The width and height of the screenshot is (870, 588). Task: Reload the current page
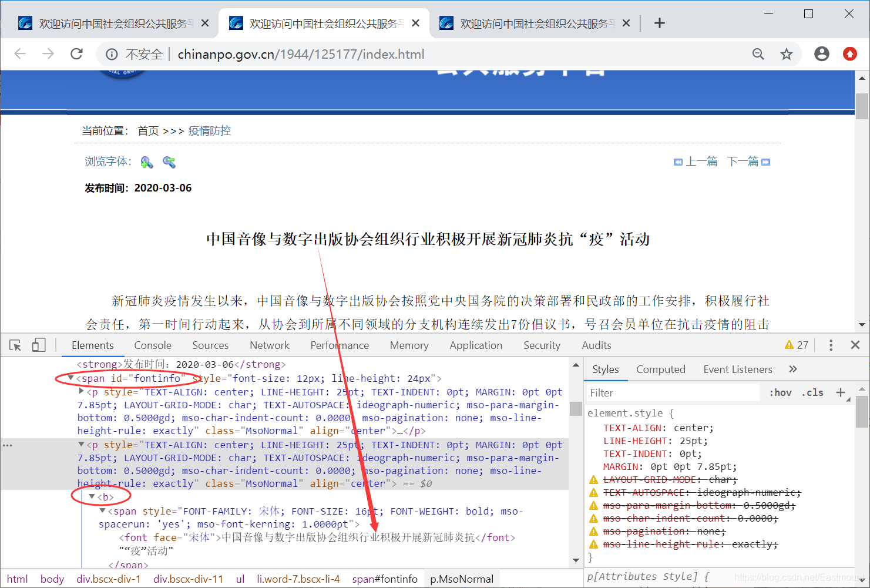click(x=76, y=54)
